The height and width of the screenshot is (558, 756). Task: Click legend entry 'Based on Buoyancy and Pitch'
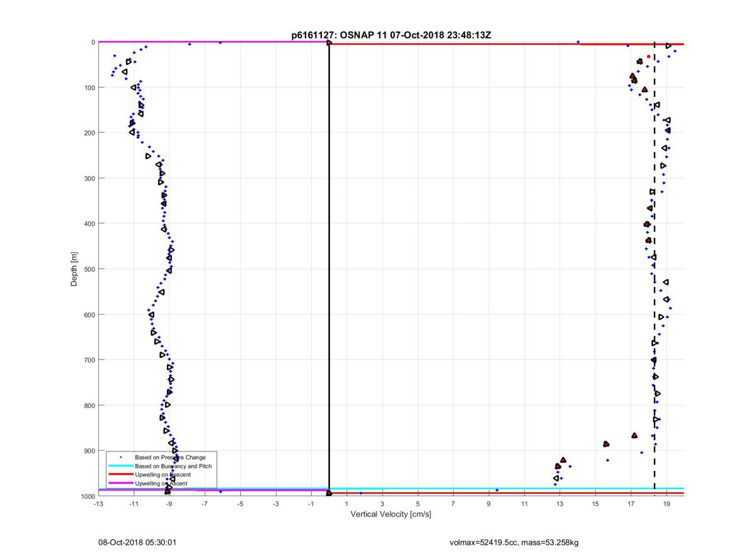coord(173,466)
